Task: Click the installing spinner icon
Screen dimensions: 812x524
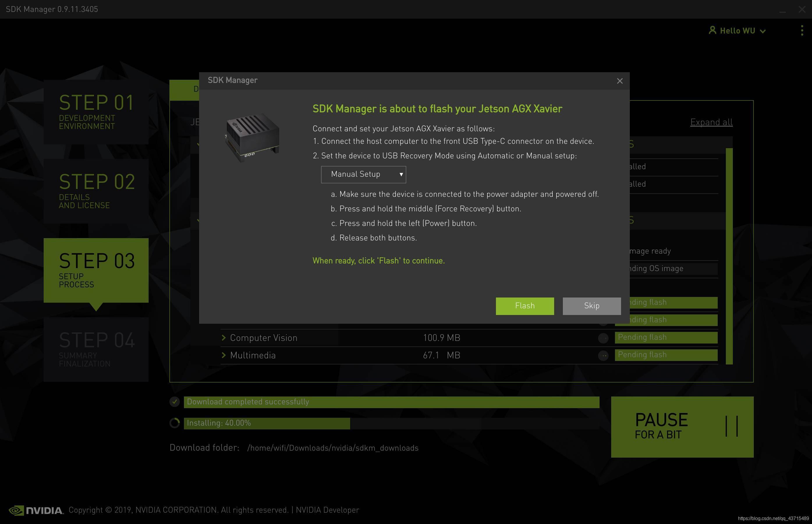Action: (x=175, y=423)
